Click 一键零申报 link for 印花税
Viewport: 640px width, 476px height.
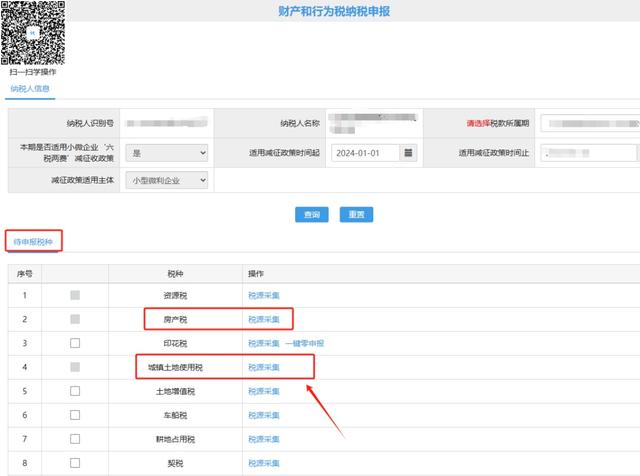pos(304,343)
